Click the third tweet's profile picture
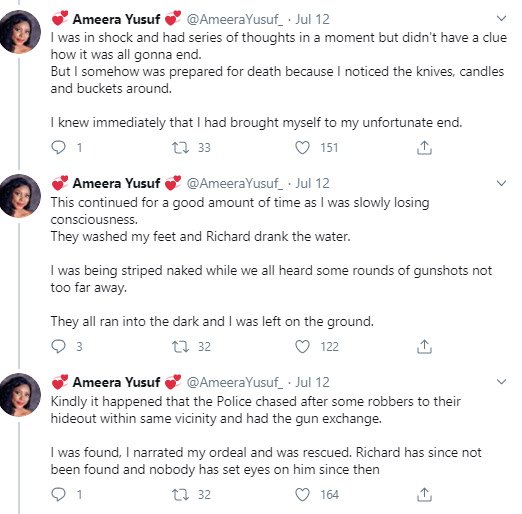 point(20,395)
